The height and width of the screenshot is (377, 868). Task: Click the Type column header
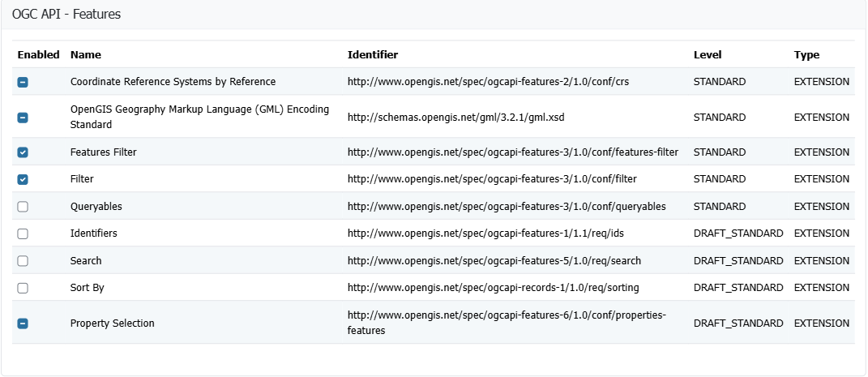806,55
